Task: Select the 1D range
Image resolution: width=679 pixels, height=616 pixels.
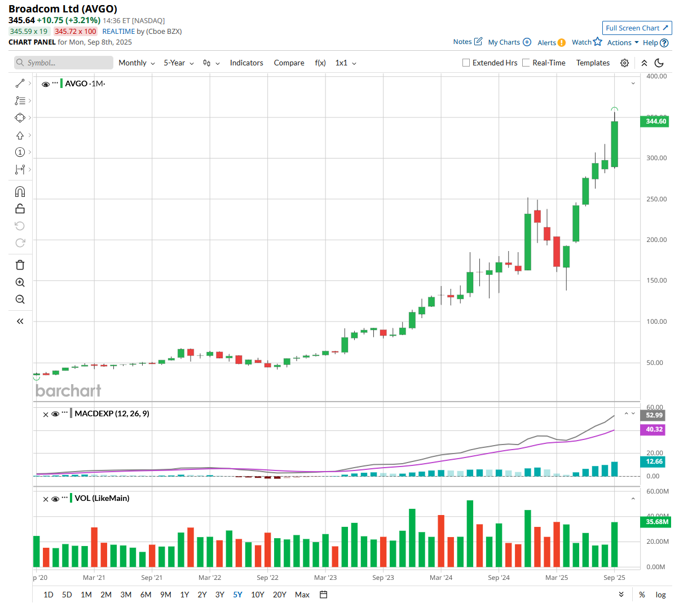Action: [x=48, y=595]
